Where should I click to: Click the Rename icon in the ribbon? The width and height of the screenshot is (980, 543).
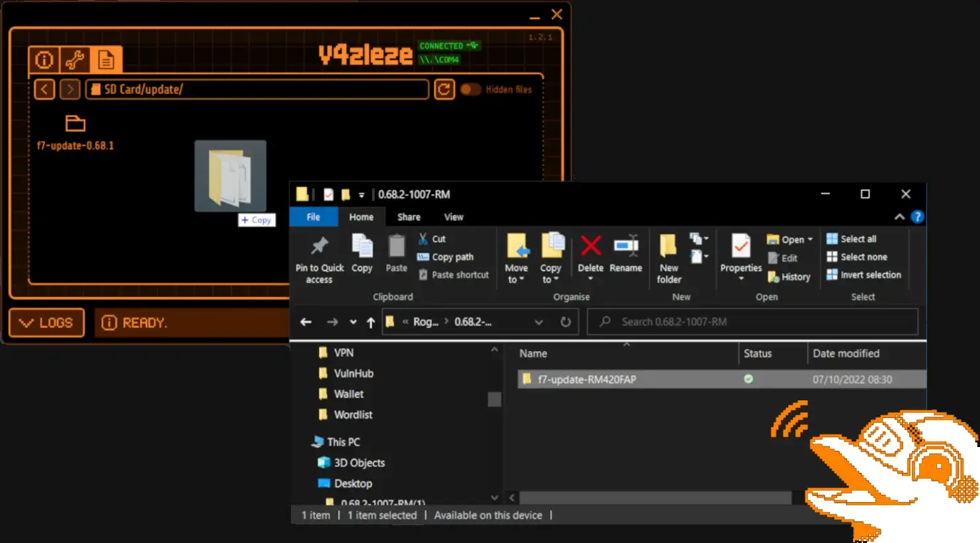click(626, 253)
